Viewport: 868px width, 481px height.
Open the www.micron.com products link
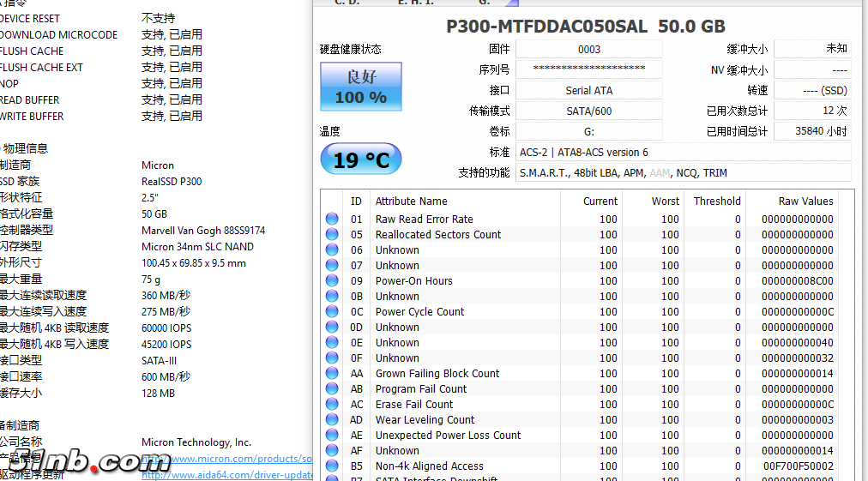(x=242, y=460)
